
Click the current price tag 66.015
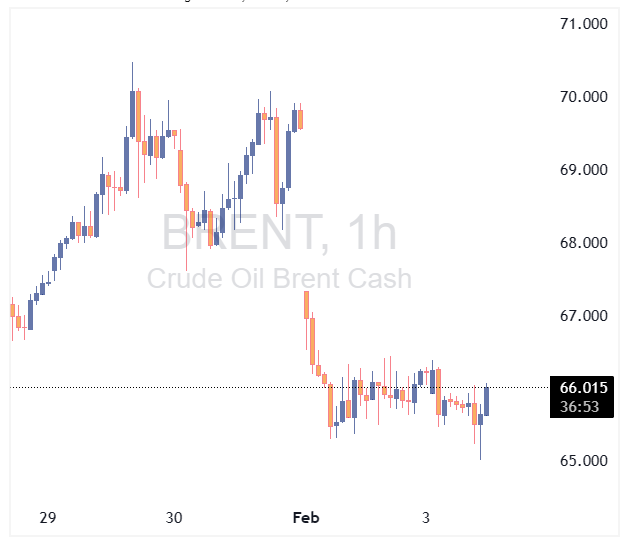(584, 388)
